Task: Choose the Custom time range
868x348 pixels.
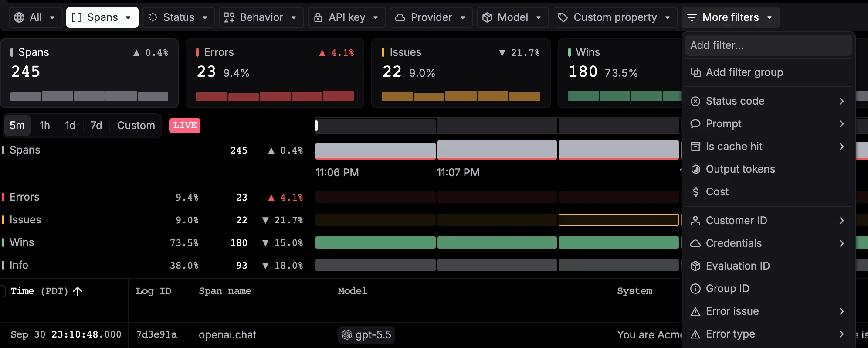Action: pyautogui.click(x=136, y=126)
